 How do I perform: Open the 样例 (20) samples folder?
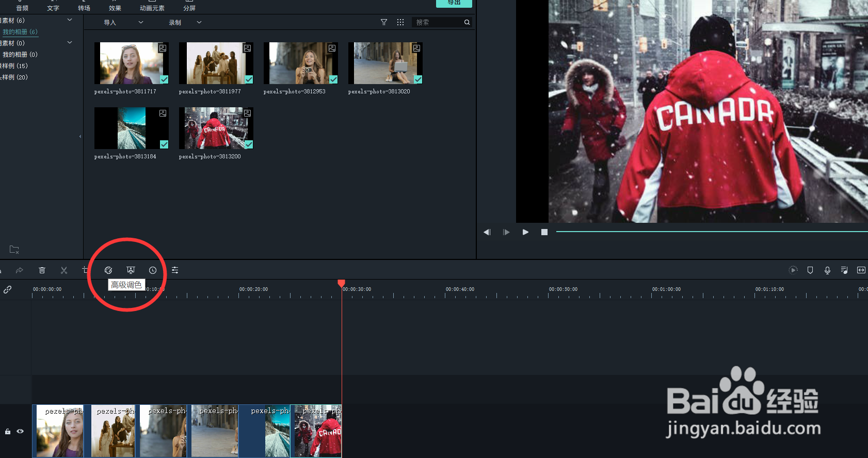[14, 77]
